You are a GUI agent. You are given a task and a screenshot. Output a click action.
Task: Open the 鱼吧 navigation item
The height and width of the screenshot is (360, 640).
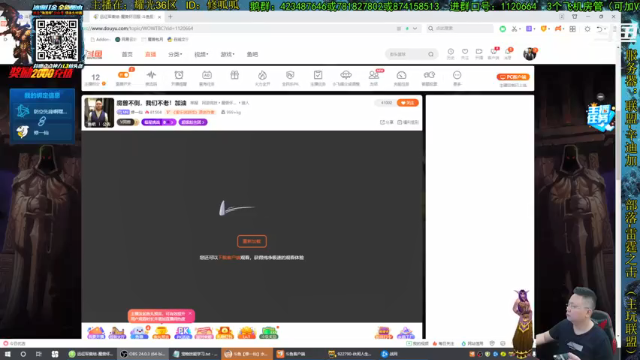coord(252,54)
